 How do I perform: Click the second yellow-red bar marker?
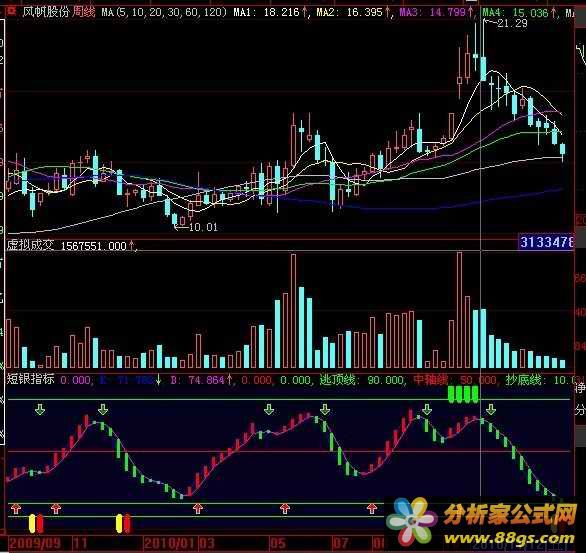[123, 523]
